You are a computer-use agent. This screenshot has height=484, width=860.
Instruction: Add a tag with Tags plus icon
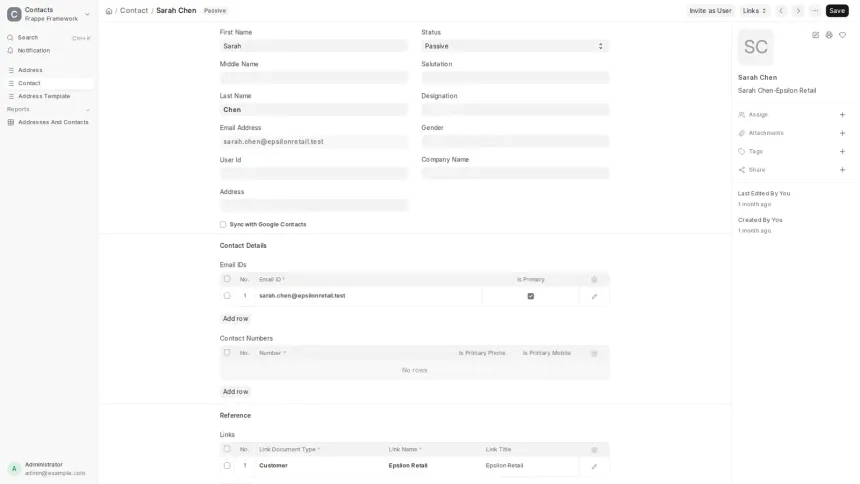coord(842,151)
